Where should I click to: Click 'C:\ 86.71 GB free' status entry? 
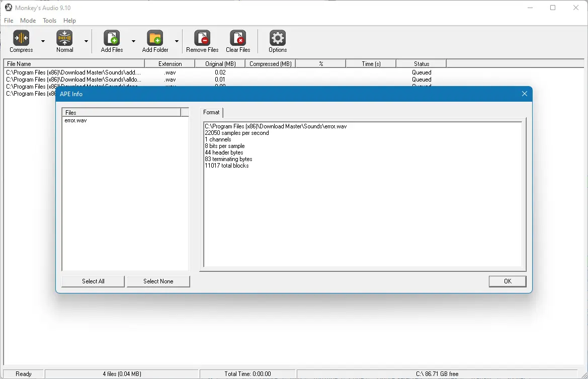437,374
